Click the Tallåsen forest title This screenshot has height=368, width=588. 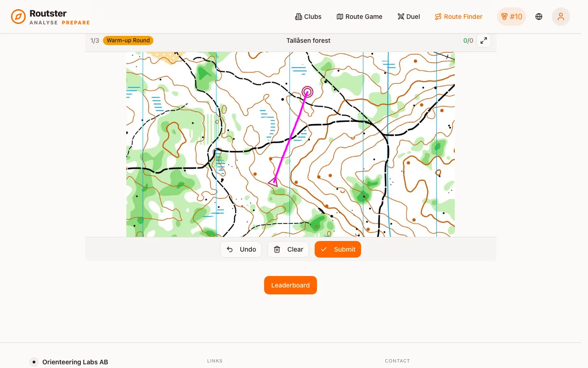tap(309, 40)
